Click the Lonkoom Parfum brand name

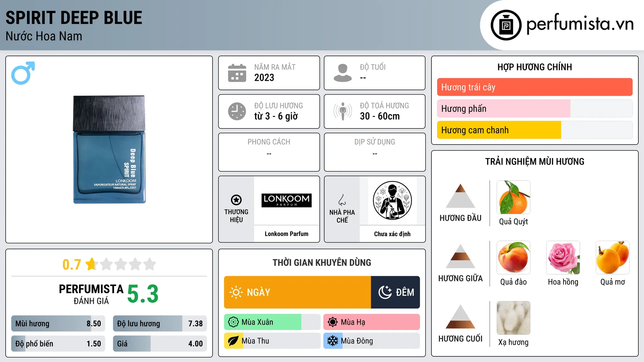[x=286, y=234]
